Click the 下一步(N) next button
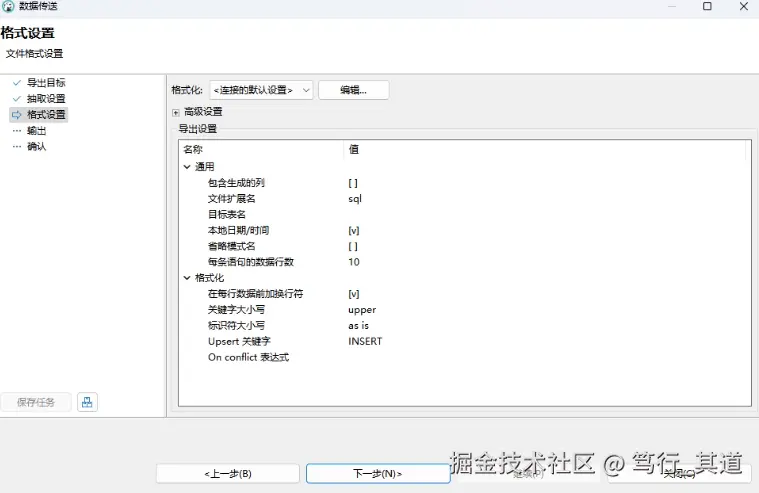 tap(378, 474)
